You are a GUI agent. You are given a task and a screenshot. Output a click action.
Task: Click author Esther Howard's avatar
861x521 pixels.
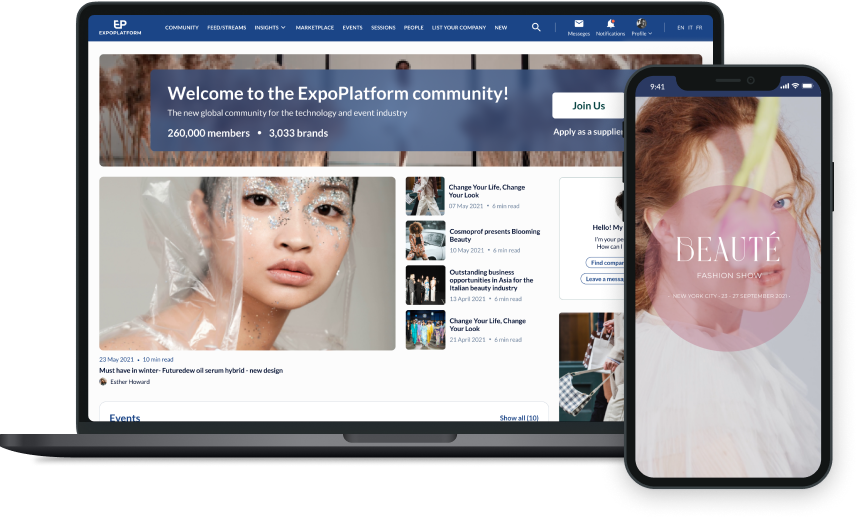pos(103,382)
